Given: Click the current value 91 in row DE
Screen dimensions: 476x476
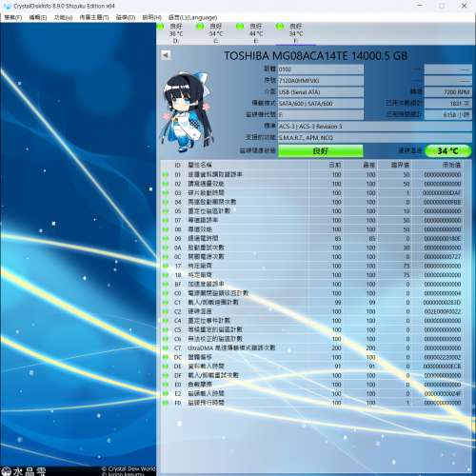Looking at the screenshot, I should [x=338, y=367].
